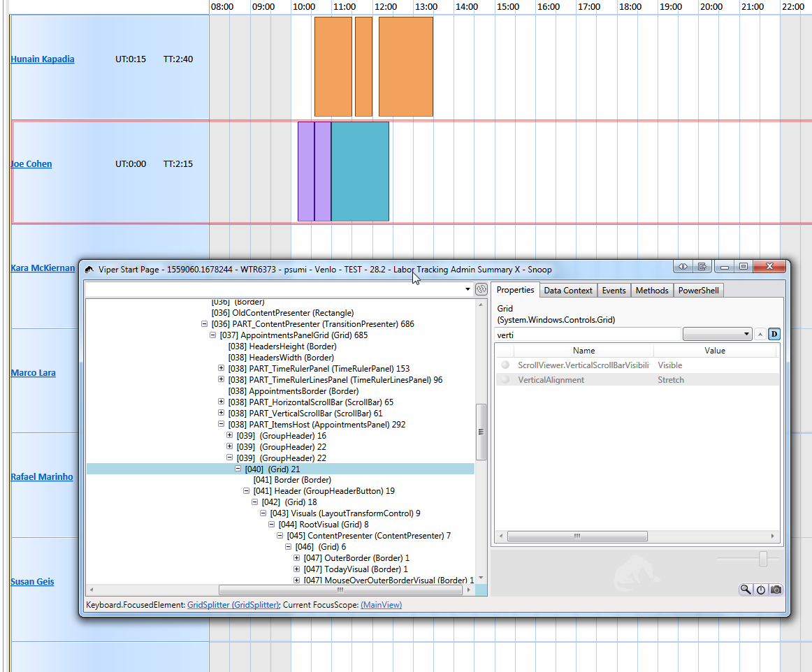Click the preview zoom slider thumb
The height and width of the screenshot is (672, 812).
(763, 559)
